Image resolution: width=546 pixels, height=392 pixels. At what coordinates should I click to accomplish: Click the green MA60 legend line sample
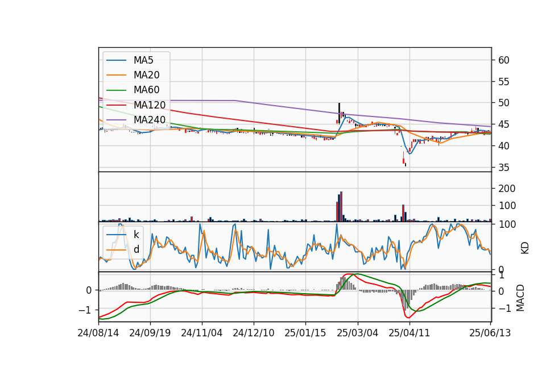116,90
